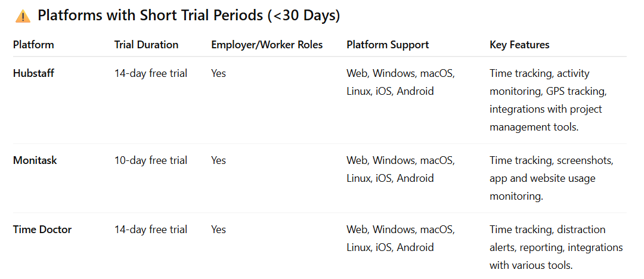Screen dimensions: 644x279
Task: Select the Platform column header
Action: [x=33, y=45]
